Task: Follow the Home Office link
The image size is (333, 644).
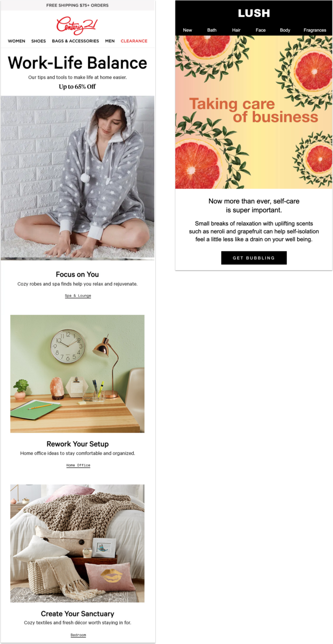Action: [78, 465]
